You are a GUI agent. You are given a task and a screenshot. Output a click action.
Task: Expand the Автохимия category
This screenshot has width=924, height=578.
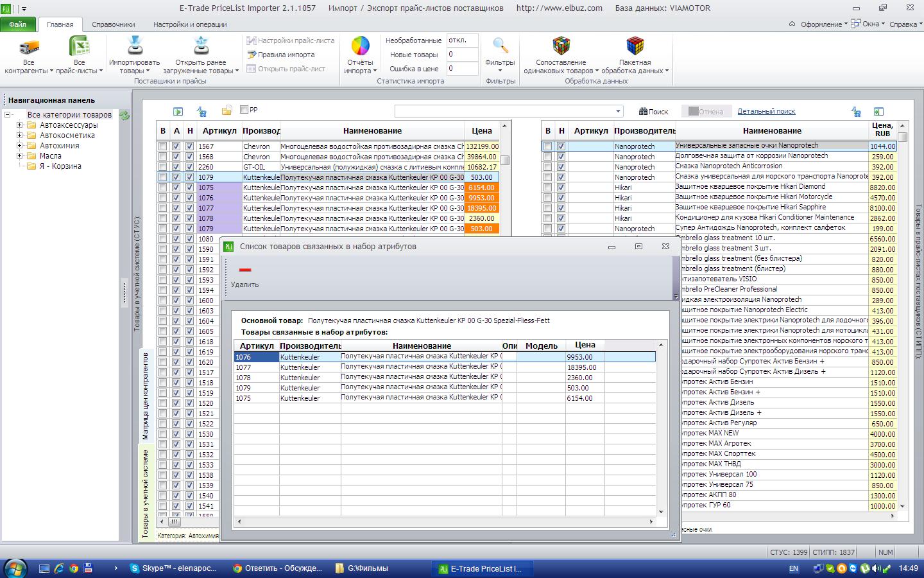(20, 146)
